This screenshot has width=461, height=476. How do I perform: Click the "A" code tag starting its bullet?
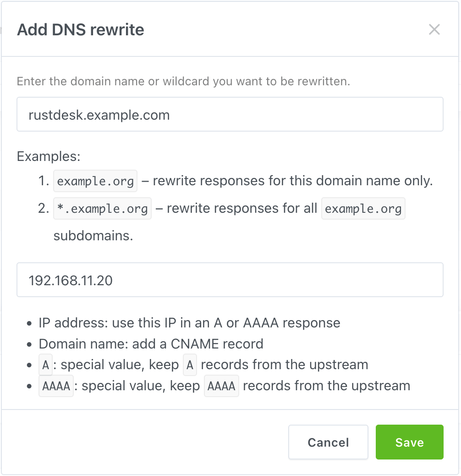[x=45, y=365]
